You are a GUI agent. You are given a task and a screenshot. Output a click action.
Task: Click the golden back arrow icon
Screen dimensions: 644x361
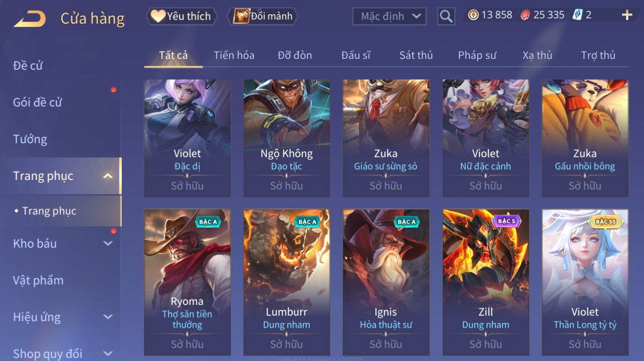pos(30,19)
